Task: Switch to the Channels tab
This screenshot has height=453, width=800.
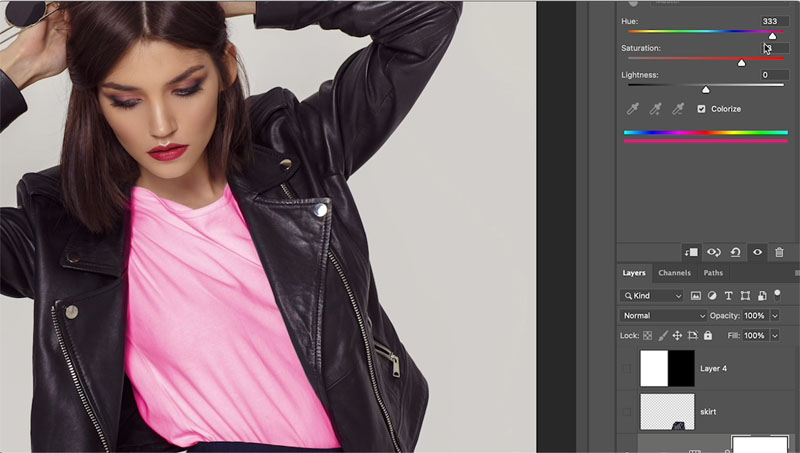Action: (674, 273)
